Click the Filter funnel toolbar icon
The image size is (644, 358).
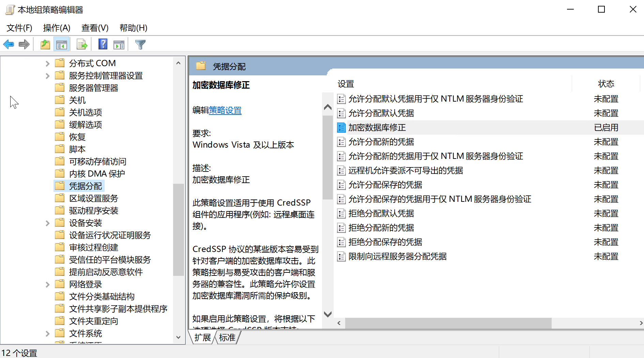[x=140, y=44]
